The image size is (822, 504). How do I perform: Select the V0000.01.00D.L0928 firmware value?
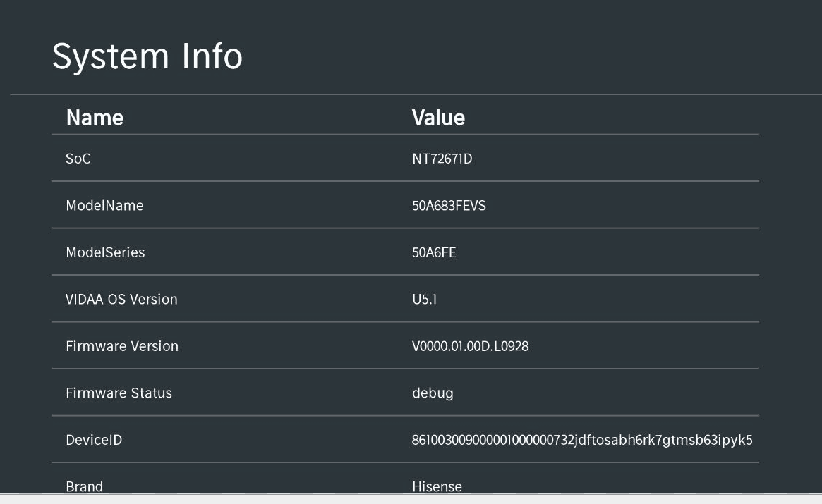(471, 346)
